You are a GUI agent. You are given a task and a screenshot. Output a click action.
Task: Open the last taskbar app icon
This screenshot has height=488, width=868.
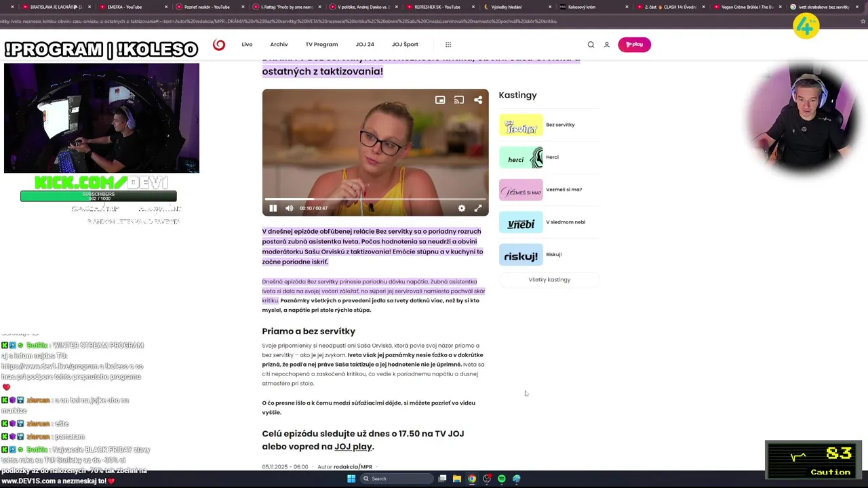click(x=517, y=479)
